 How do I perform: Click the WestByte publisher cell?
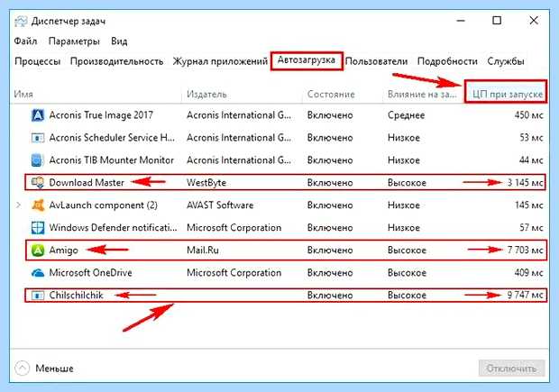(x=206, y=183)
